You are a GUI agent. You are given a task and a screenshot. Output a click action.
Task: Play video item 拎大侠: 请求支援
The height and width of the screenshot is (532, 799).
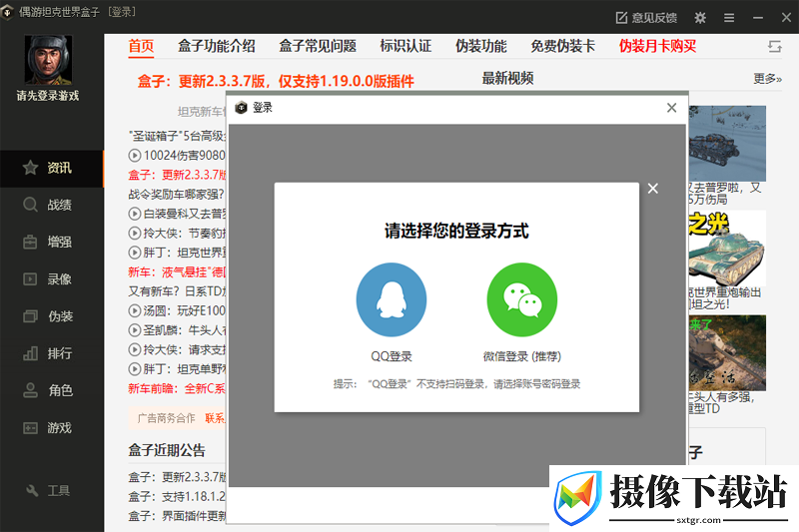pyautogui.click(x=177, y=349)
